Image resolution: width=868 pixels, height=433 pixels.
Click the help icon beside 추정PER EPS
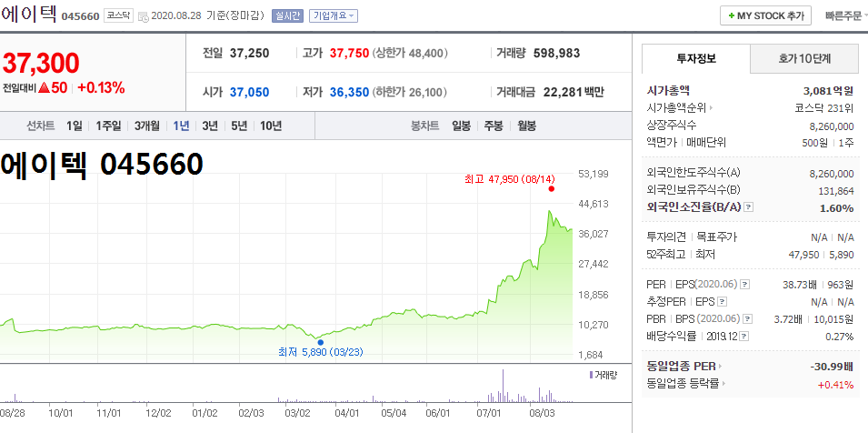(722, 302)
